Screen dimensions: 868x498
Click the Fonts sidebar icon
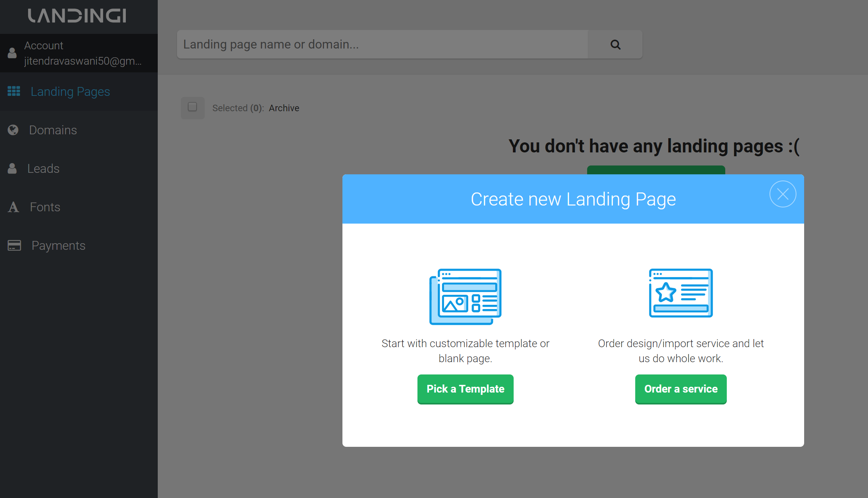[x=13, y=206]
